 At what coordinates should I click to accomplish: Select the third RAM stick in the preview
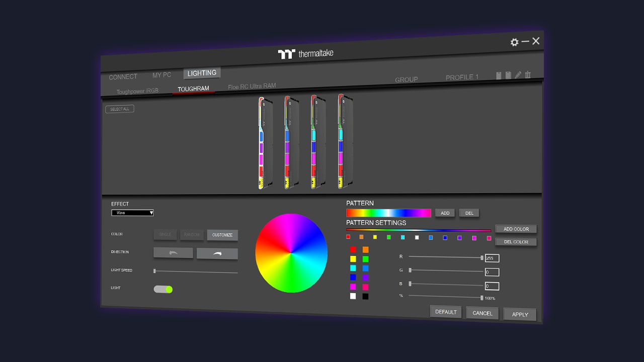coord(317,143)
